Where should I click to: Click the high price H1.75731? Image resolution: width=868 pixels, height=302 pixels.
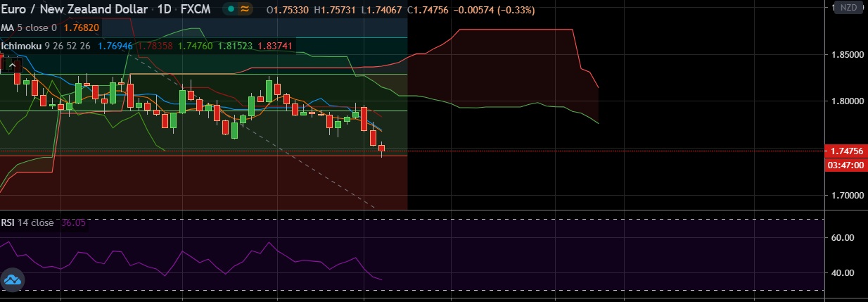[334, 10]
